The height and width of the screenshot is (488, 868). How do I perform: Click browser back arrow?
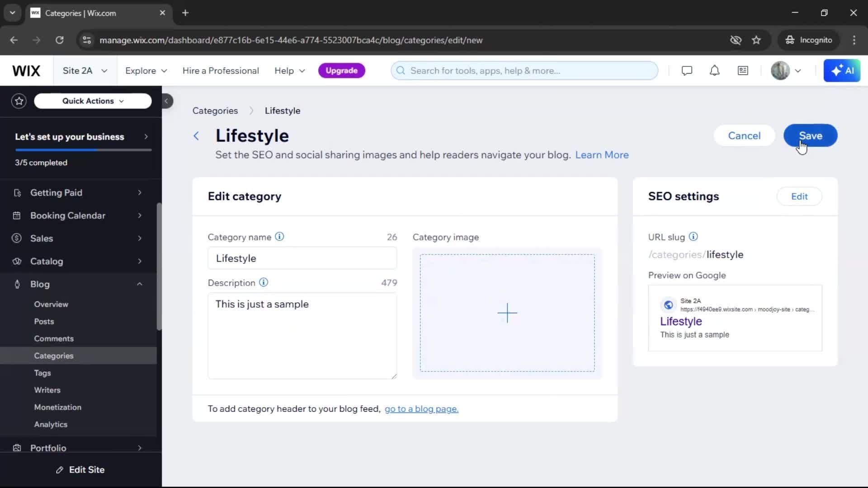point(14,40)
